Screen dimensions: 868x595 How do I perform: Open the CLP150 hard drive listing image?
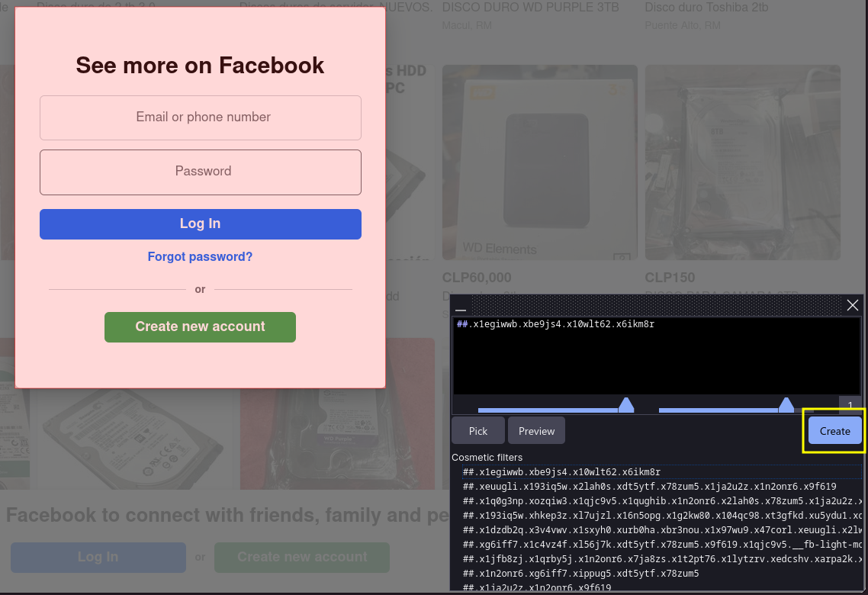click(x=742, y=162)
